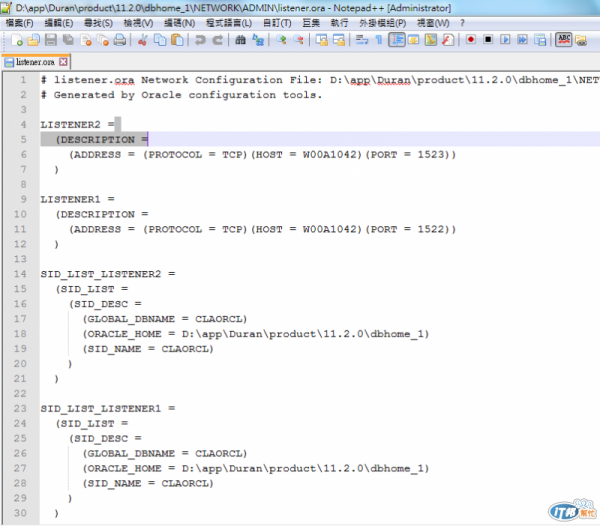Viewport: 600px width, 526px height.
Task: Save the current file with the floppy icon
Action: pyautogui.click(x=51, y=40)
